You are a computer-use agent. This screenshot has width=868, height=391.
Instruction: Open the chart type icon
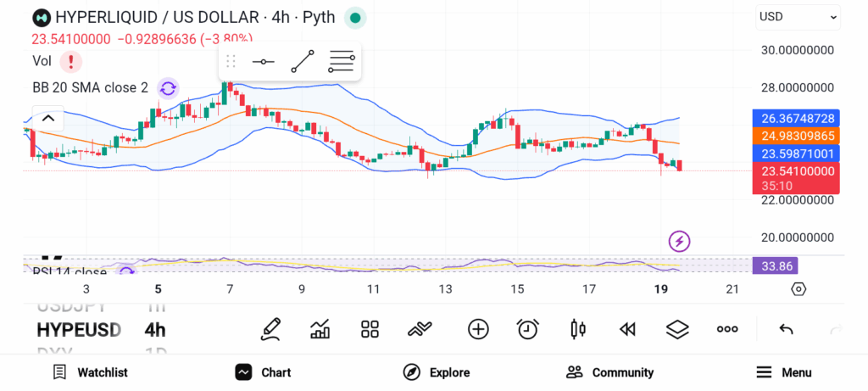pos(320,329)
